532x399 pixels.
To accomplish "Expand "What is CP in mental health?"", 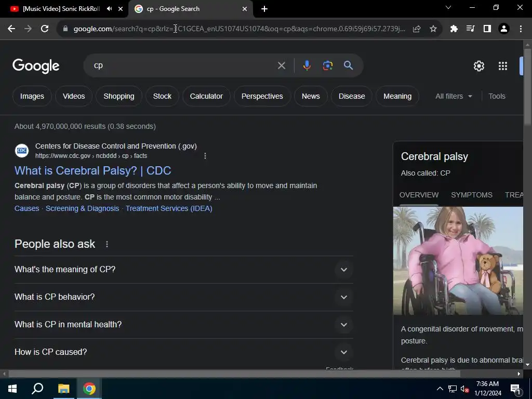I will [x=183, y=324].
